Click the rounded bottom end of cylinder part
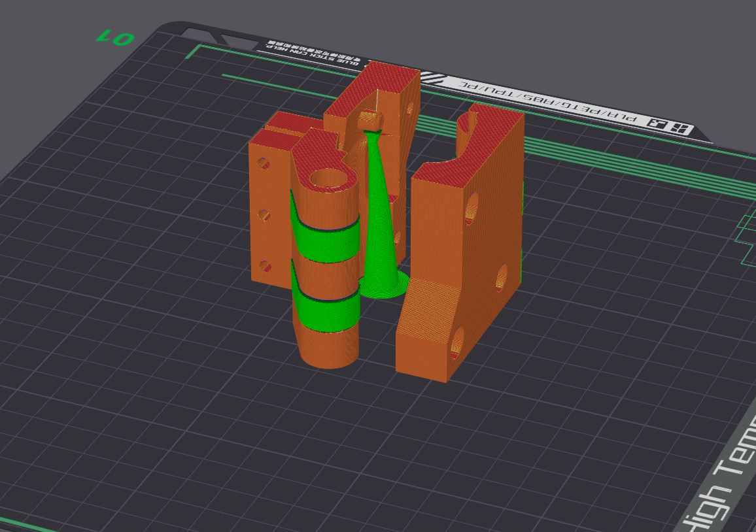This screenshot has width=756, height=532. 329,357
